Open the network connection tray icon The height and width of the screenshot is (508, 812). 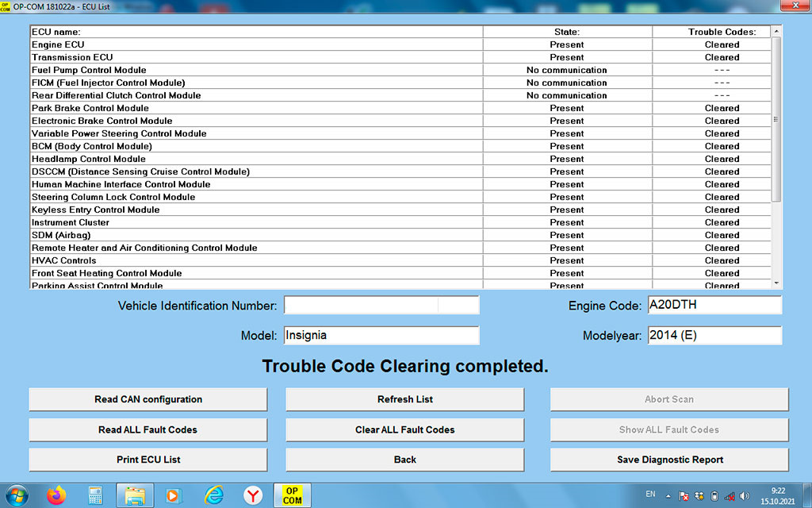click(x=730, y=496)
